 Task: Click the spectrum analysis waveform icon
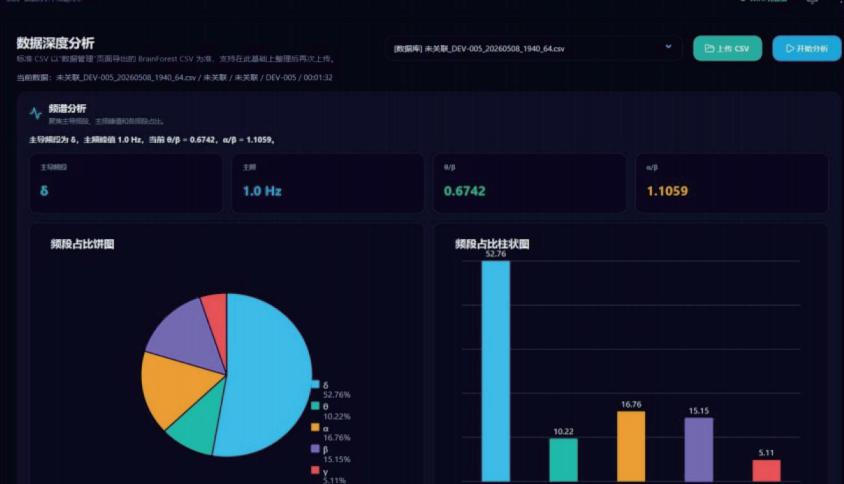[x=36, y=113]
